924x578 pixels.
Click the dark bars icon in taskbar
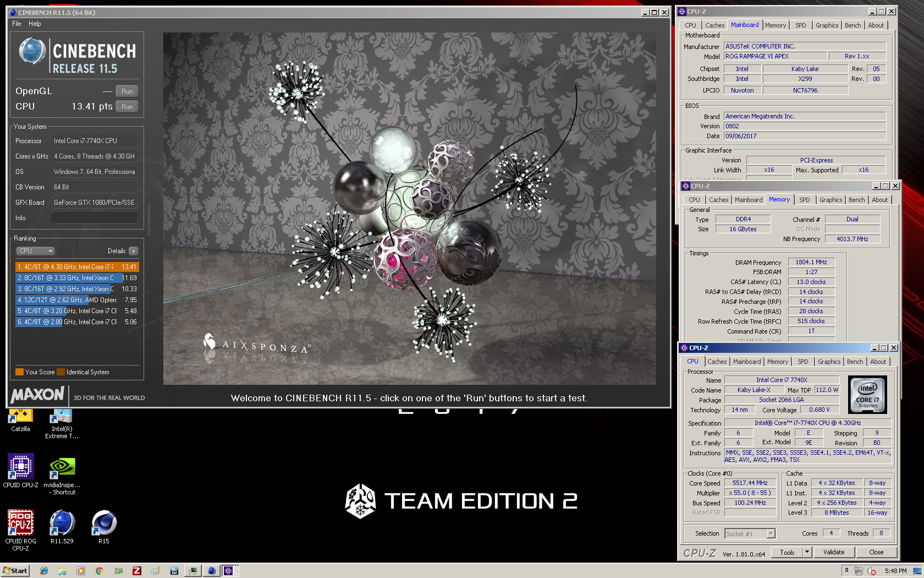click(174, 571)
